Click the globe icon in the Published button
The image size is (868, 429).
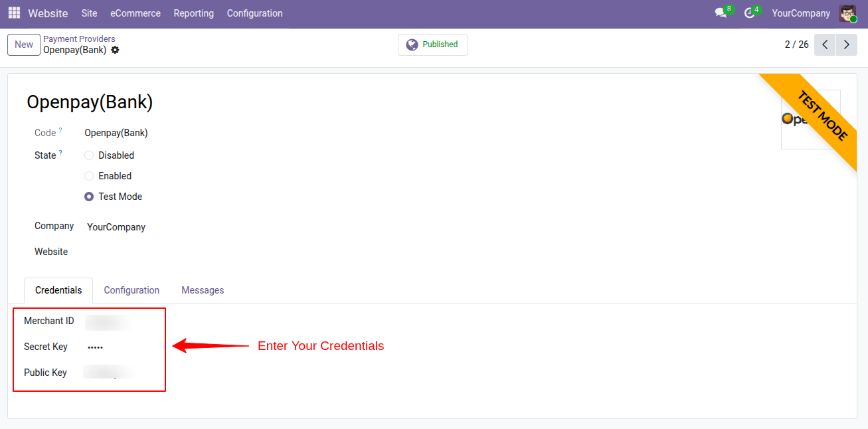point(412,44)
